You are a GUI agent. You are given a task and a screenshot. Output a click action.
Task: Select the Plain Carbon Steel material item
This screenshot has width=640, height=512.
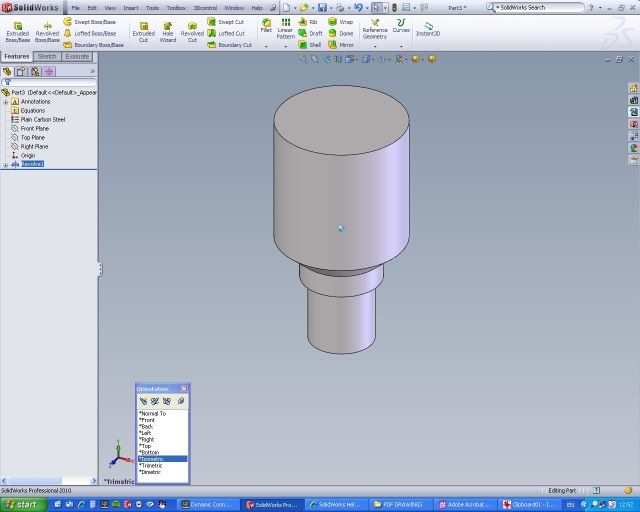pos(42,119)
